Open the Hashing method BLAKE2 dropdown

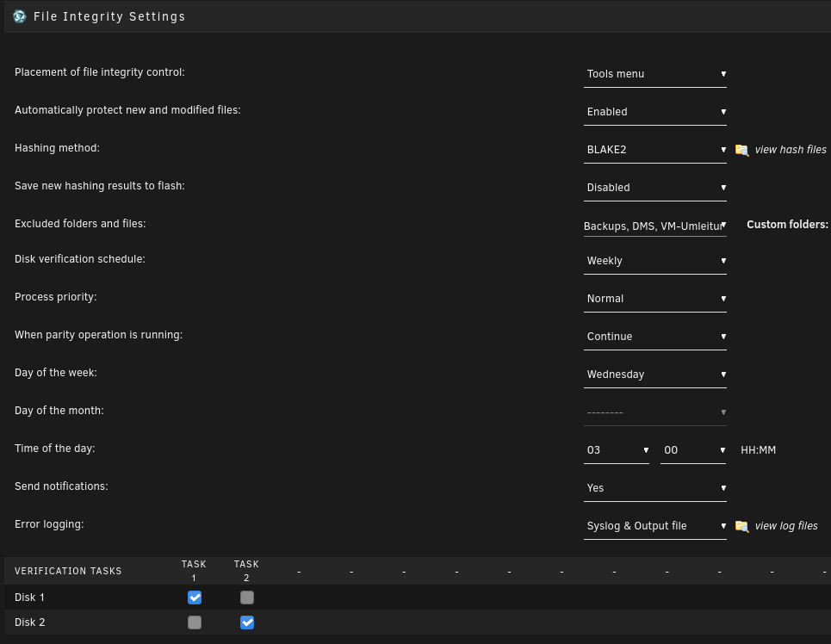[x=655, y=150]
